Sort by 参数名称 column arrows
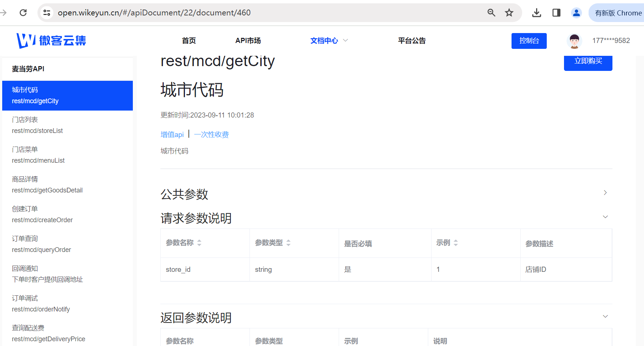 click(199, 243)
